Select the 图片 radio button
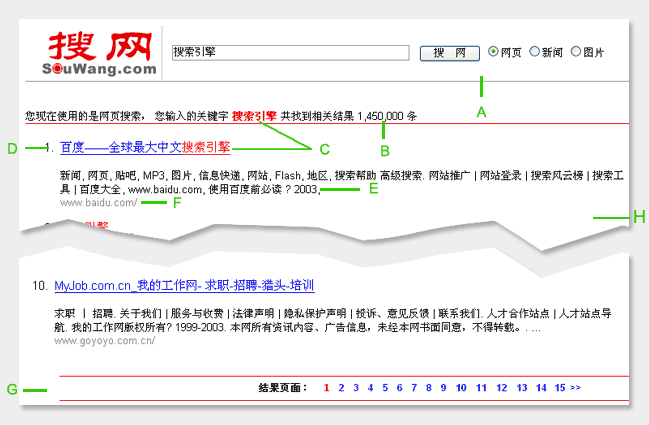Image resolution: width=649 pixels, height=425 pixels. point(576,52)
